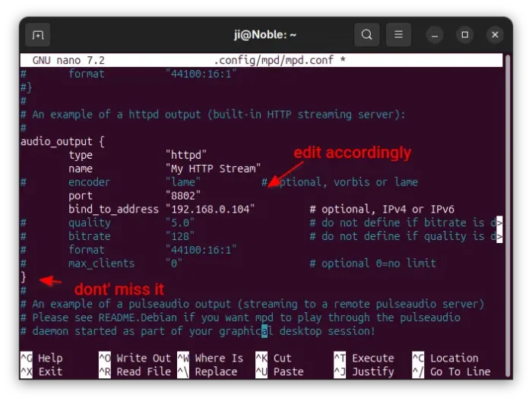The height and width of the screenshot is (401, 532).
Task: Open a new terminal tab
Action: (37, 35)
